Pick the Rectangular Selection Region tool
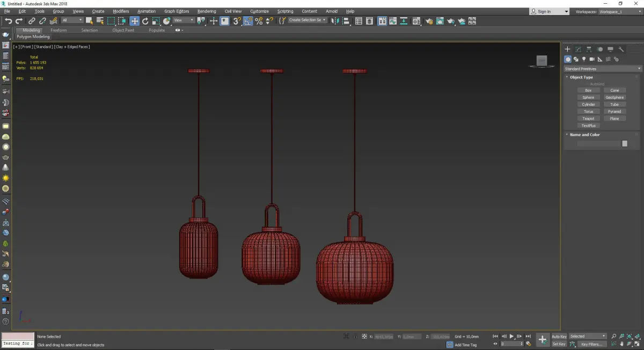644x350 pixels. 111,21
